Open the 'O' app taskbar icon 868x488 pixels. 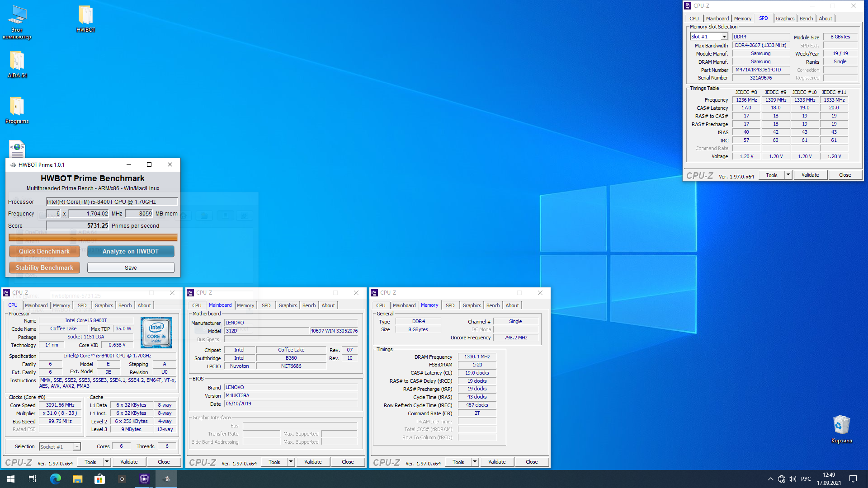[x=122, y=479]
